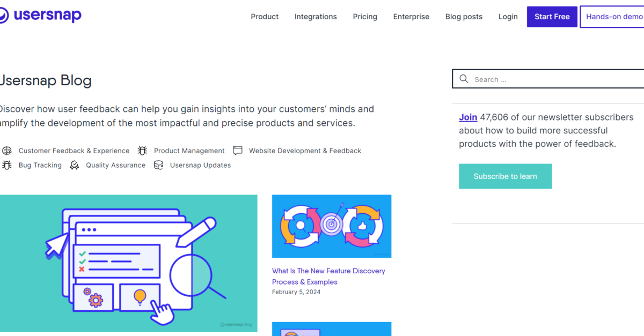Click the magnifying glass search icon
Screen dimensions: 644x336
tap(464, 79)
